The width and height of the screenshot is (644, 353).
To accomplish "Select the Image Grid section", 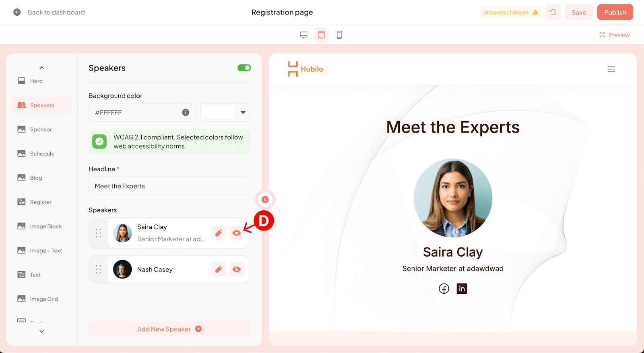I will 41,299.
